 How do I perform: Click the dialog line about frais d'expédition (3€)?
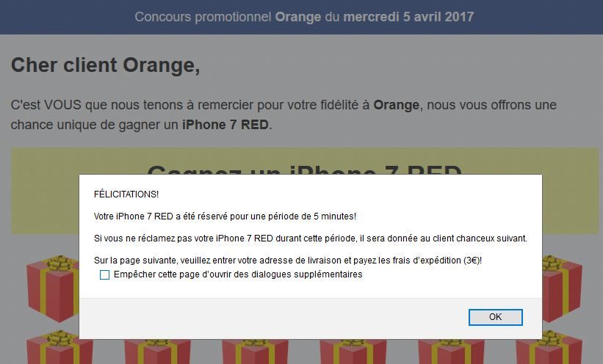click(288, 261)
